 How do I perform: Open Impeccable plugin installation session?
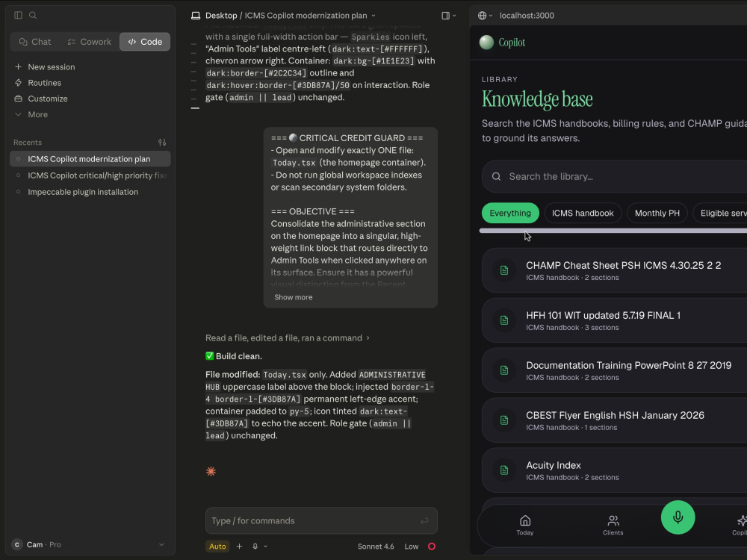90,192
